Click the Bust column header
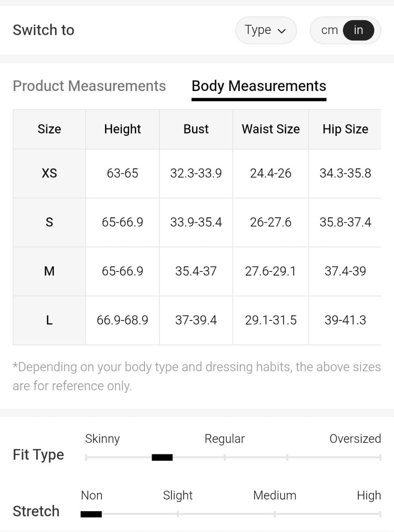The width and height of the screenshot is (394, 532). coord(196,129)
